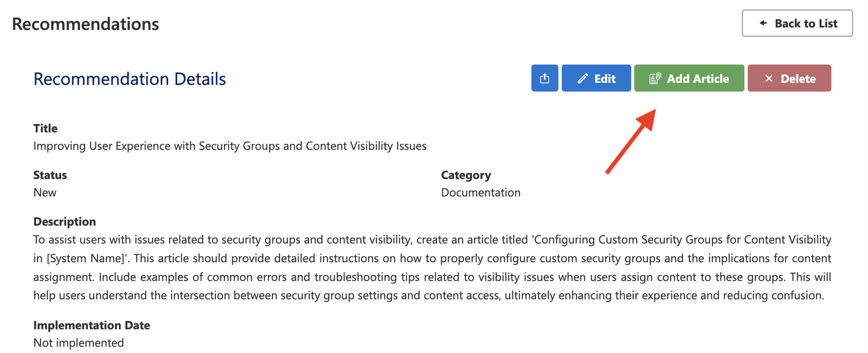
Task: Click the Recommendations page title
Action: 85,24
